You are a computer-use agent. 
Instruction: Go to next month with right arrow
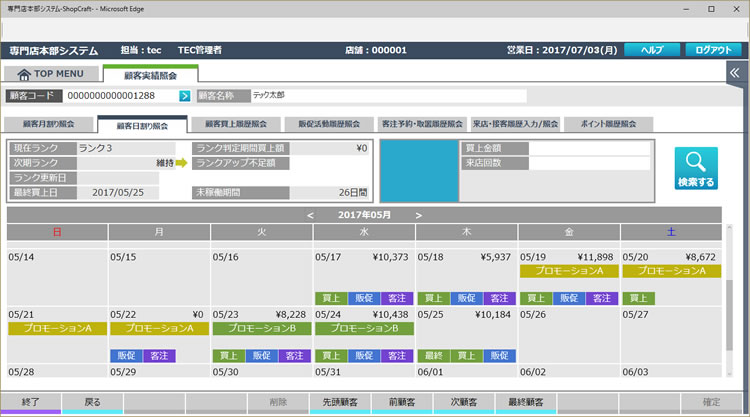point(418,215)
